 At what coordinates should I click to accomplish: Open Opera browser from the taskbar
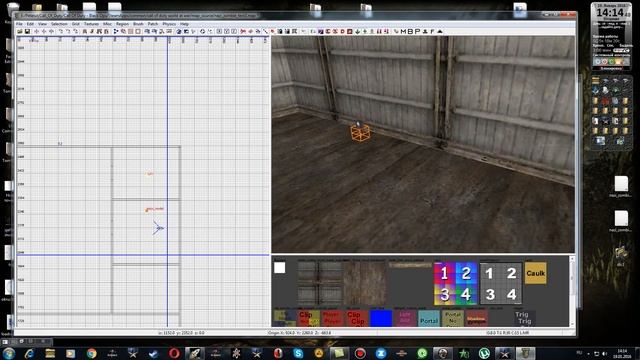(x=174, y=353)
